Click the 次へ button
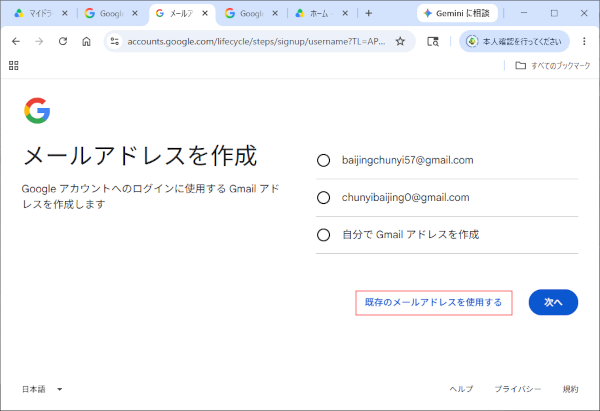The height and width of the screenshot is (411, 600). click(x=553, y=302)
